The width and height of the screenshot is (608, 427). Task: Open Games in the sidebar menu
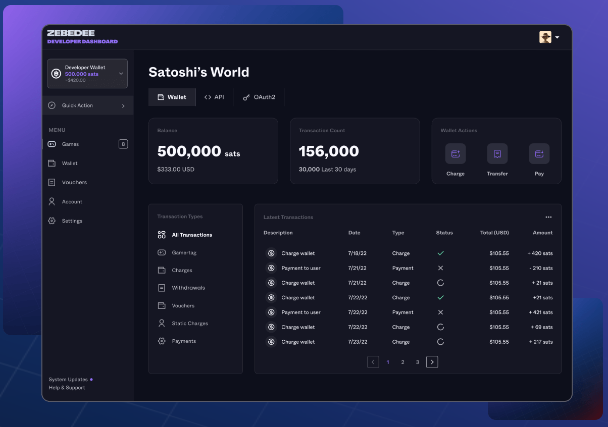[70, 144]
